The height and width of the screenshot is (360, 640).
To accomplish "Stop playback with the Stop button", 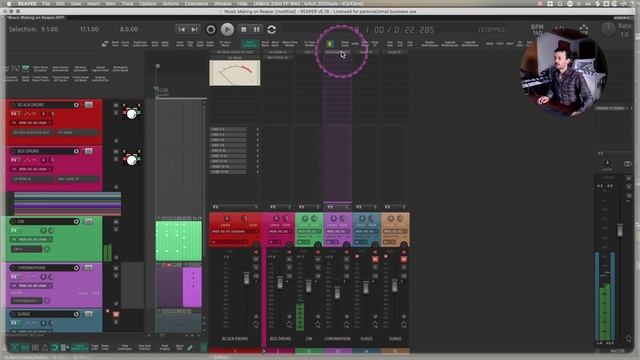I will click(x=244, y=29).
